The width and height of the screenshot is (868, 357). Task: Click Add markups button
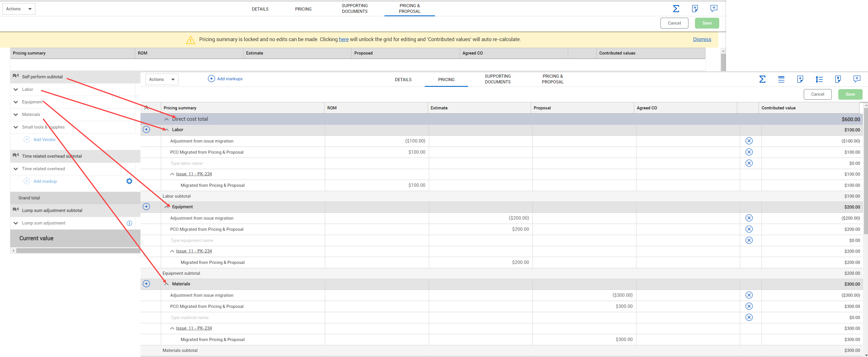[x=225, y=79]
